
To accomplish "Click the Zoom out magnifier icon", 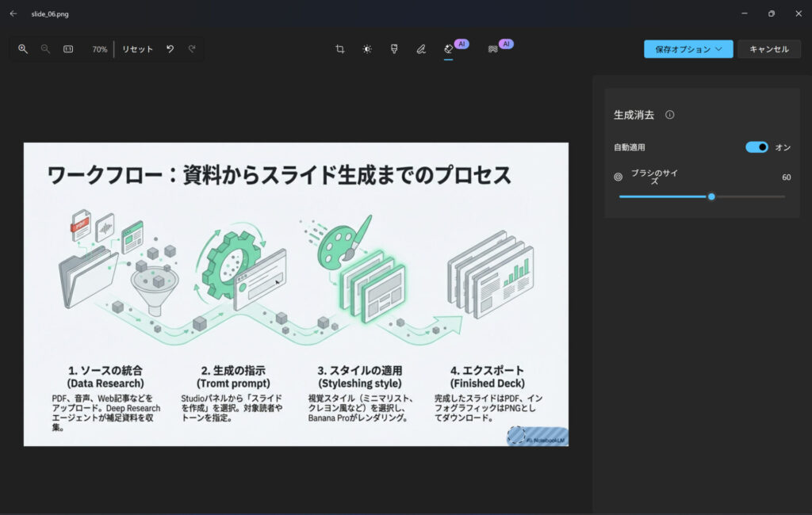I will click(x=45, y=48).
